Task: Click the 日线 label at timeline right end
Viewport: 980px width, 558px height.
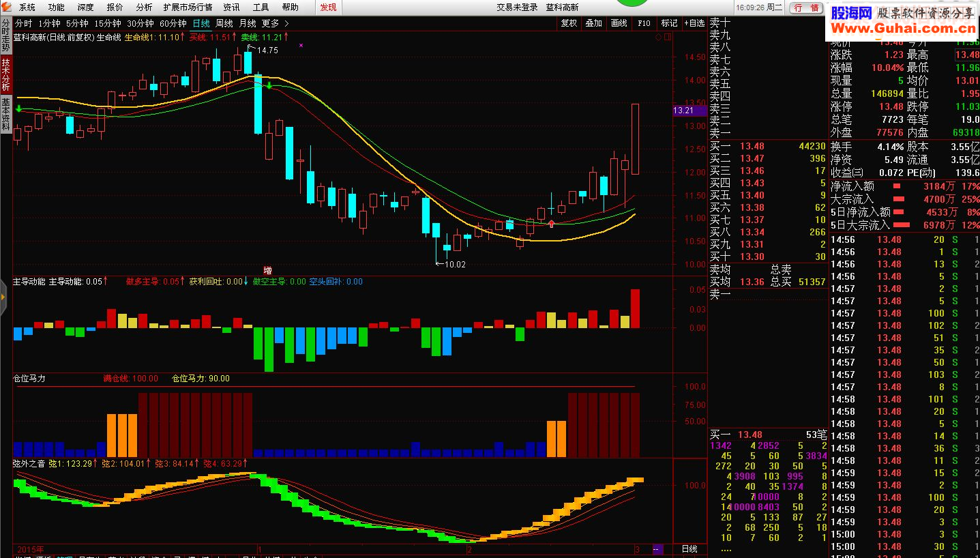Action: coord(689,548)
